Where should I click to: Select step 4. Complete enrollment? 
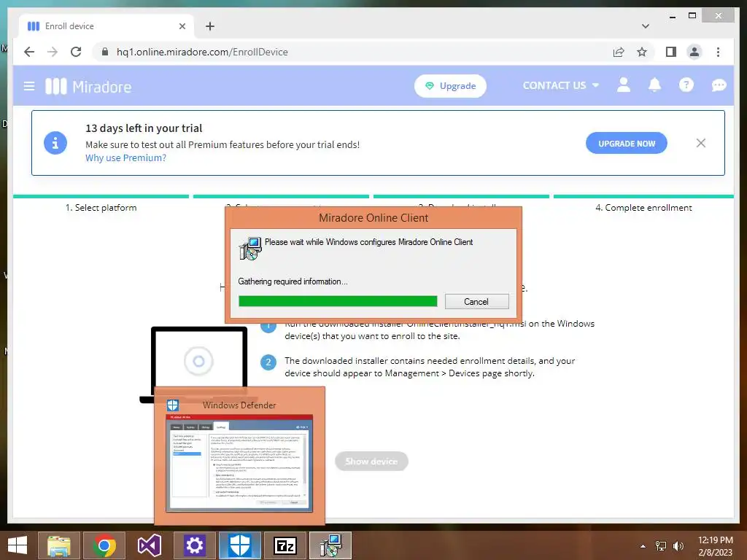click(x=643, y=208)
